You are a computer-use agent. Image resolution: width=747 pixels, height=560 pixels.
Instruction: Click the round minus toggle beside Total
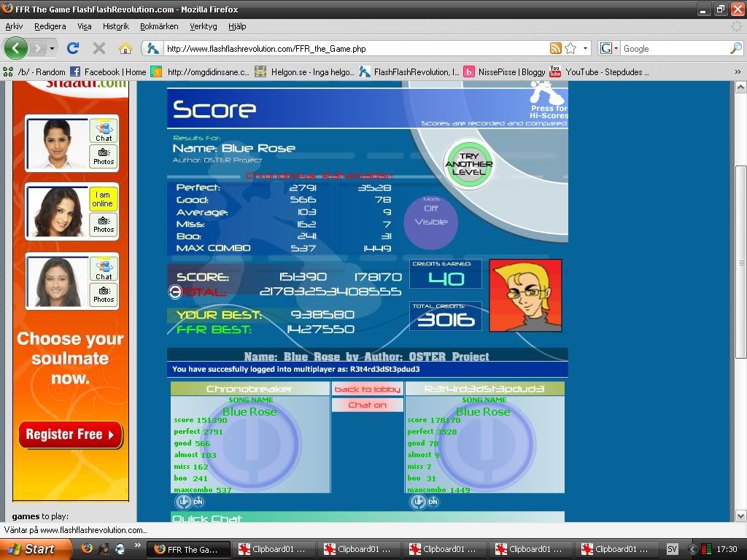(175, 292)
